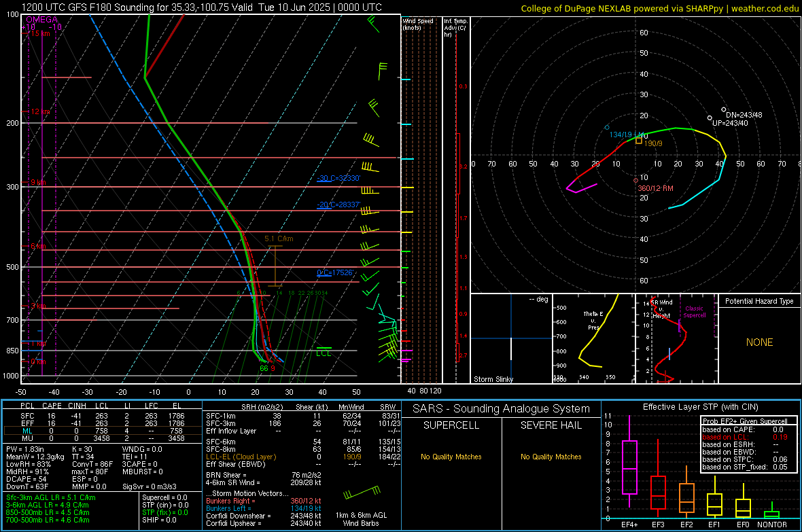Click the Eff Inflow Layer row label
The height and width of the screenshot is (532, 802).
[x=230, y=431]
